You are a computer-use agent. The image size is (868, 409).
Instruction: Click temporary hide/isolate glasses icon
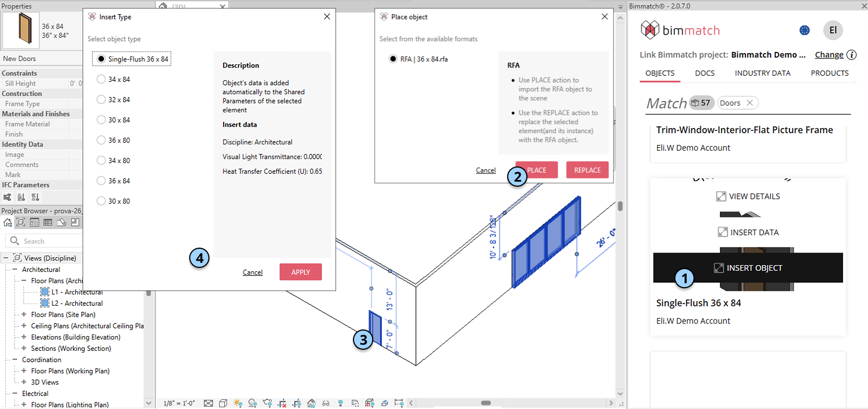click(x=326, y=403)
